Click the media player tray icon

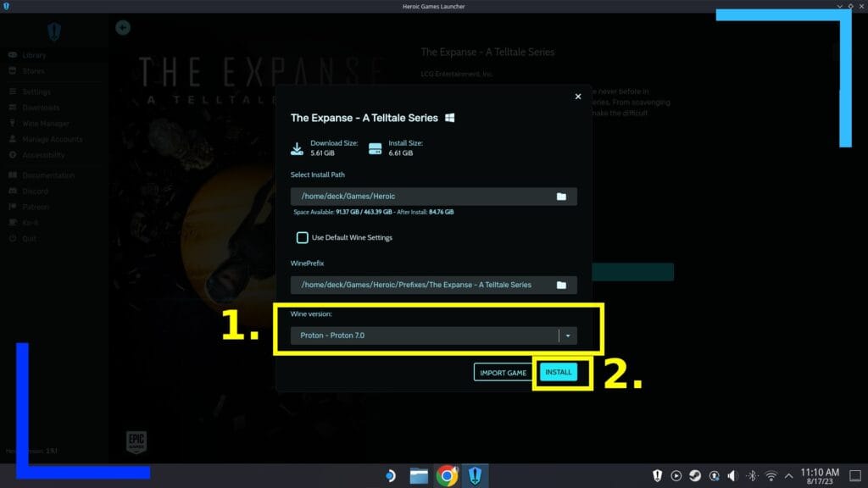pos(676,476)
